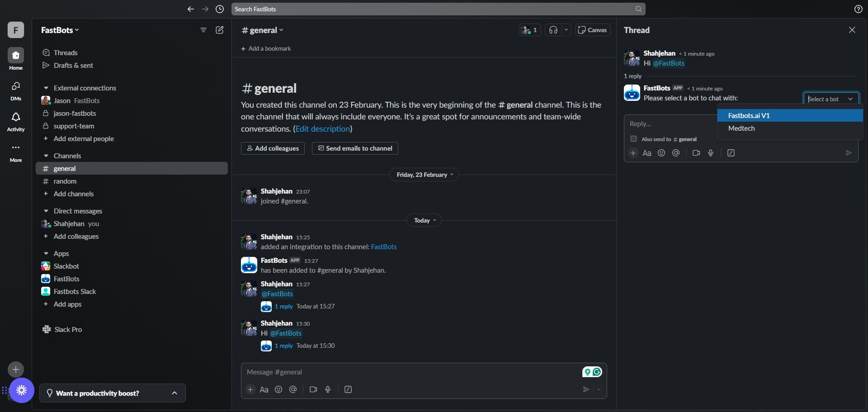Open slash shortcuts in main composer

pos(348,389)
